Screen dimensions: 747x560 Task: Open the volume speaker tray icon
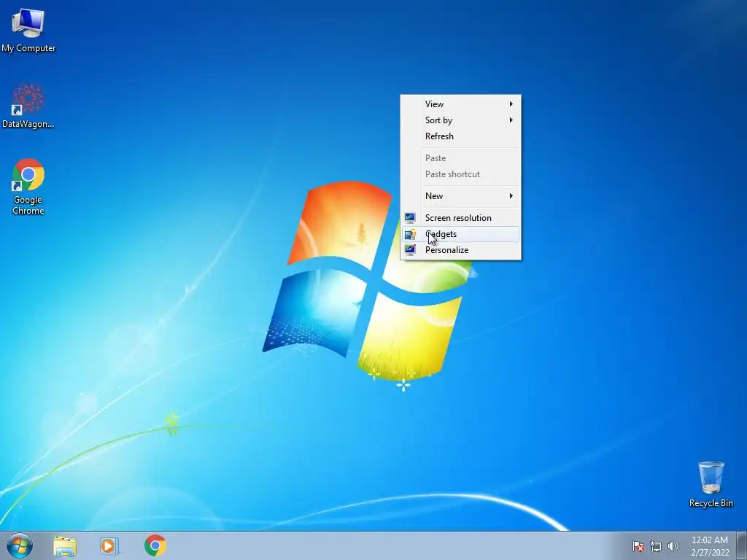673,546
